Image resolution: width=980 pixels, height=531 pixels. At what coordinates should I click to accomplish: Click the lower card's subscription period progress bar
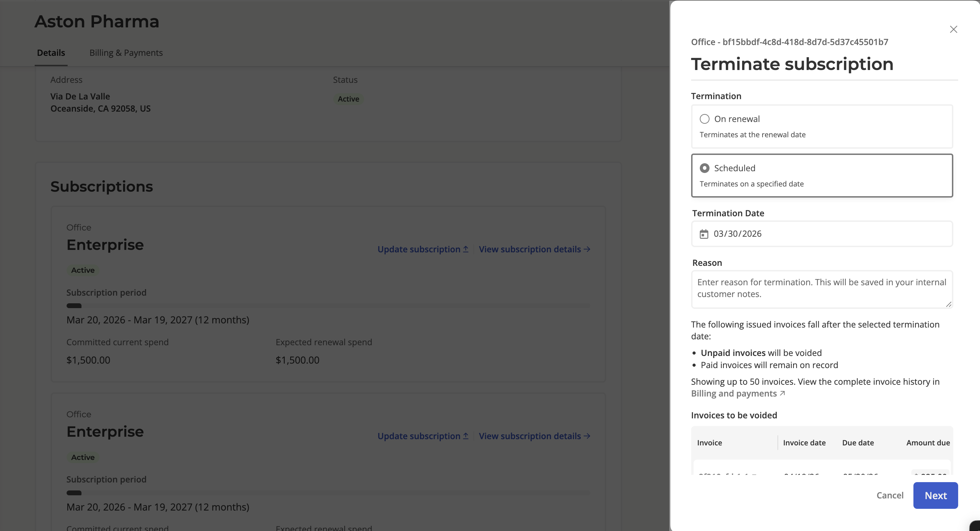[328, 493]
